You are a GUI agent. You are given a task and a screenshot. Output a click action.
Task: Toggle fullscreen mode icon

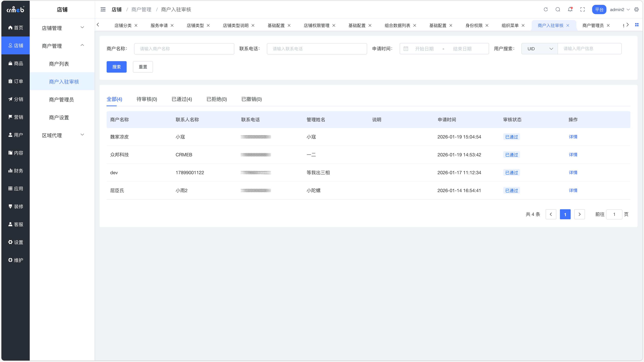(582, 9)
